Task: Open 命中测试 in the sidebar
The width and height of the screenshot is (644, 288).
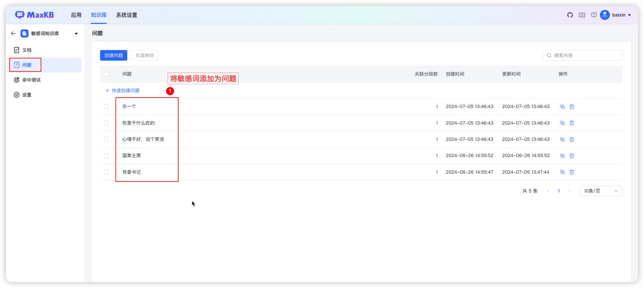Action: [45, 80]
